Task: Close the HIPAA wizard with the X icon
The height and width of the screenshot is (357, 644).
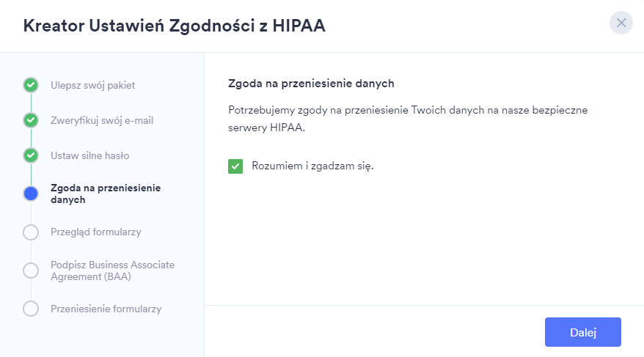Action: pos(621,23)
